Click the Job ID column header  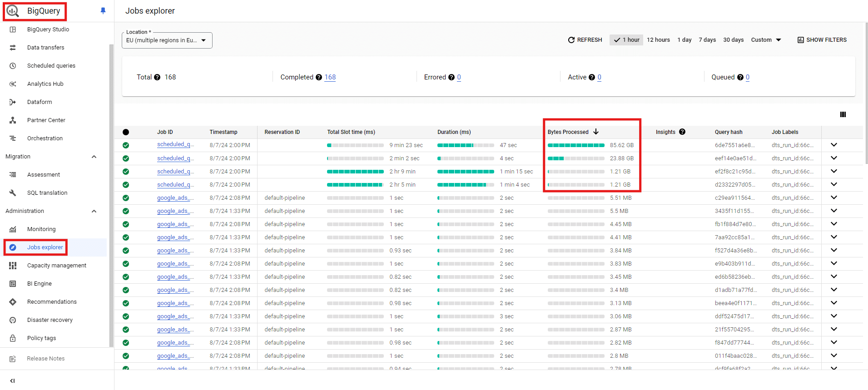pyautogui.click(x=165, y=132)
